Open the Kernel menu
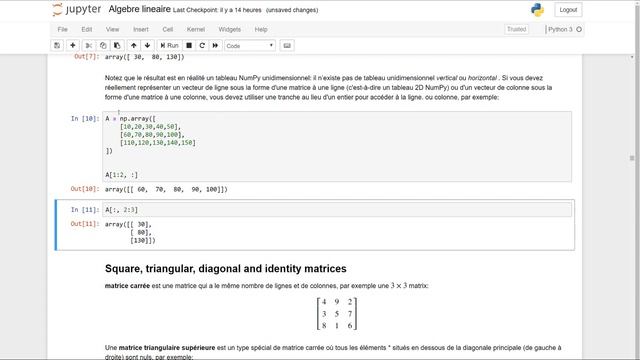 (196, 29)
